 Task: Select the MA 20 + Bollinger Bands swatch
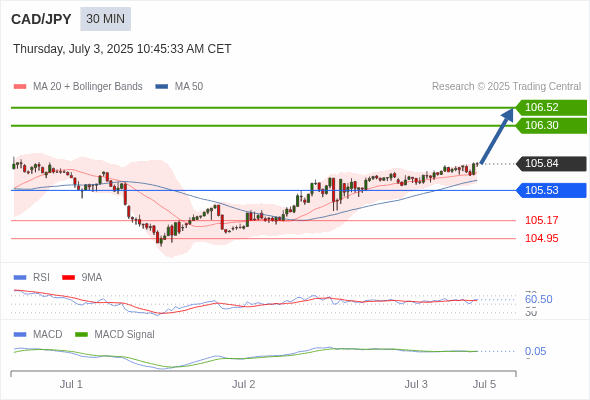tap(20, 87)
